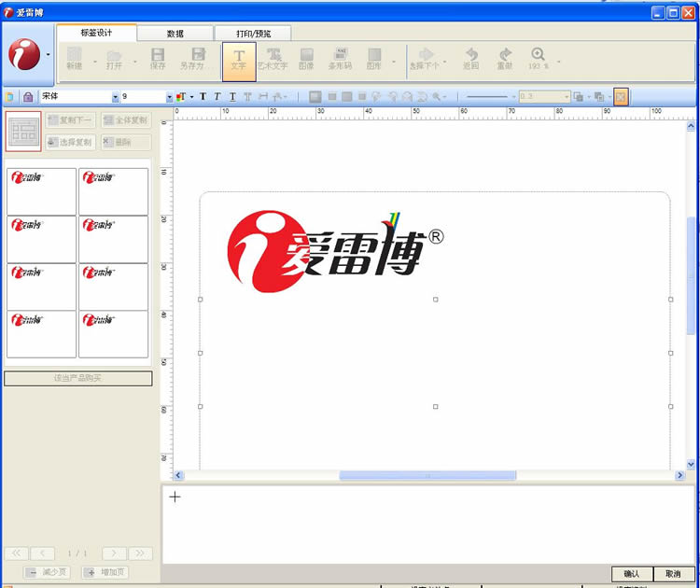Go to first page with << button
The height and width of the screenshot is (588, 700).
17,553
